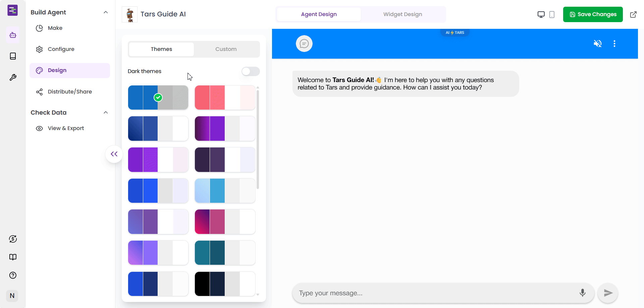Collapse sidebar with double-chevron button
This screenshot has width=644, height=308.
point(114,154)
